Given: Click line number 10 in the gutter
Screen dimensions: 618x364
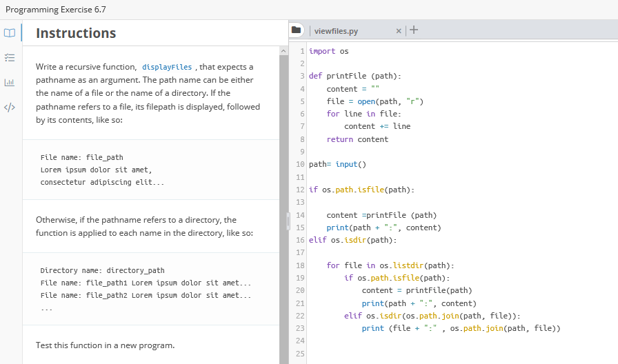Looking at the screenshot, I should point(300,164).
